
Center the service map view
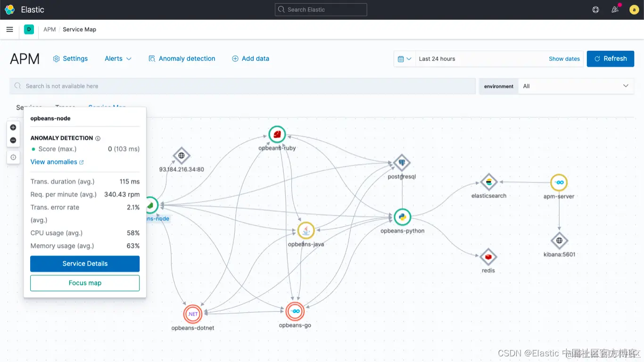click(x=13, y=157)
